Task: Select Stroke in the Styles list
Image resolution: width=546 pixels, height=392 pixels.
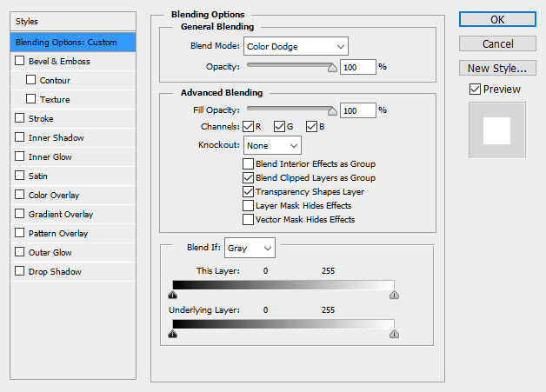Action: (x=41, y=119)
